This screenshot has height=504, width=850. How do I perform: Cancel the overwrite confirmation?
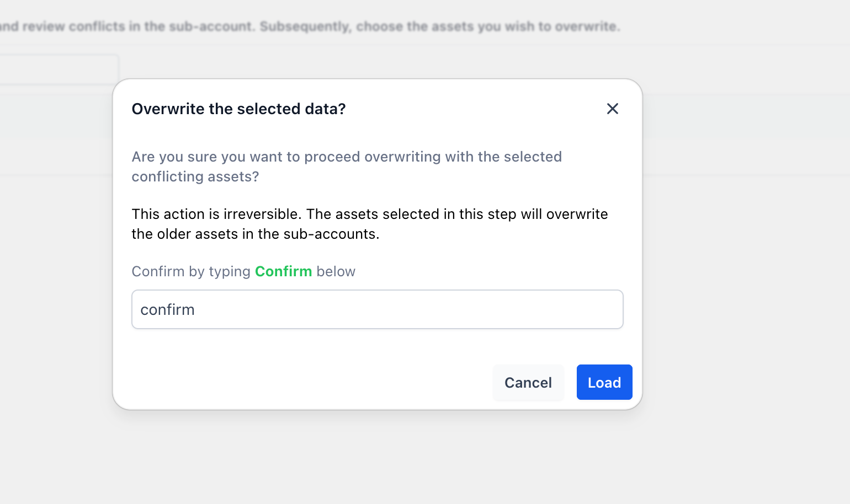tap(528, 382)
